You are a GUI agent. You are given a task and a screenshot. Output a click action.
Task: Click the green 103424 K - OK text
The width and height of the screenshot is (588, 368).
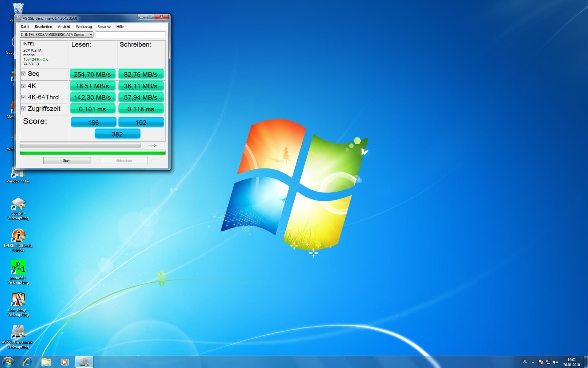click(x=36, y=60)
